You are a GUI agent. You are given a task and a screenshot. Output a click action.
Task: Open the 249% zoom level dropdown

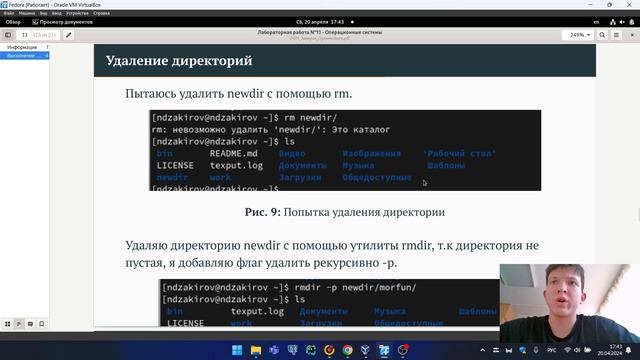coord(580,35)
